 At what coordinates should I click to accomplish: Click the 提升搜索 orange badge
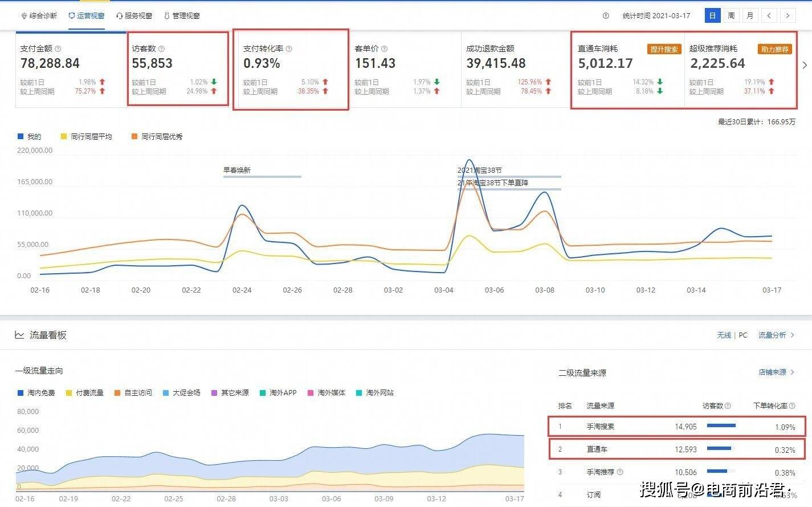pos(664,50)
